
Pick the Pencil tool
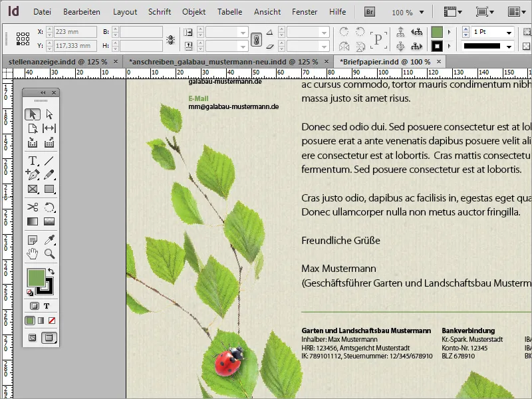(x=49, y=175)
